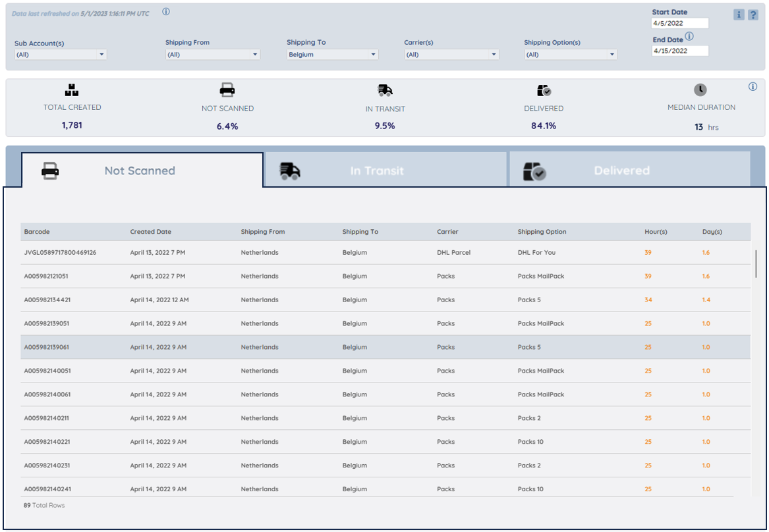Click the package checkmark icon on Delivered tab
The height and width of the screenshot is (532, 769).
[534, 171]
